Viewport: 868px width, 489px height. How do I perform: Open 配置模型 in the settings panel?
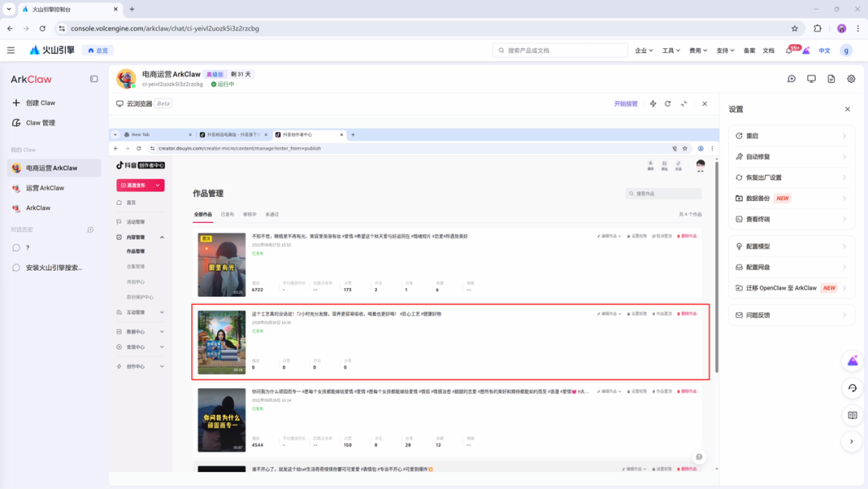[x=792, y=246]
